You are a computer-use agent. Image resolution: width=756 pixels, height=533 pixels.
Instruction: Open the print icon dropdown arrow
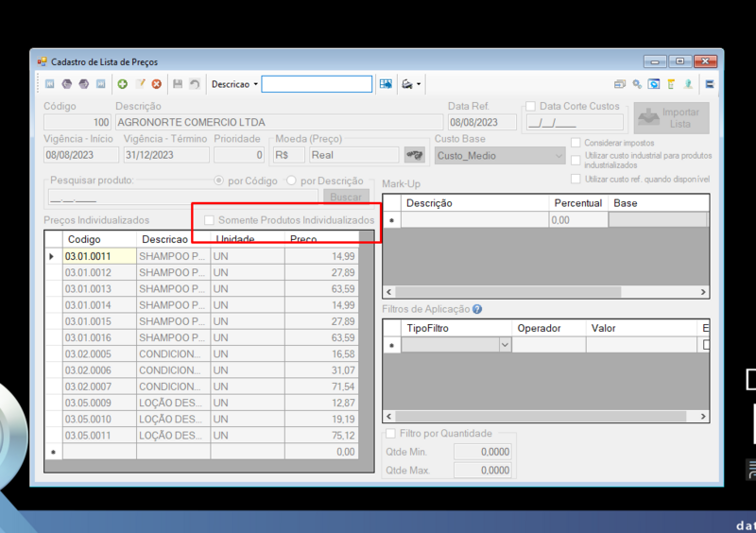coord(419,84)
